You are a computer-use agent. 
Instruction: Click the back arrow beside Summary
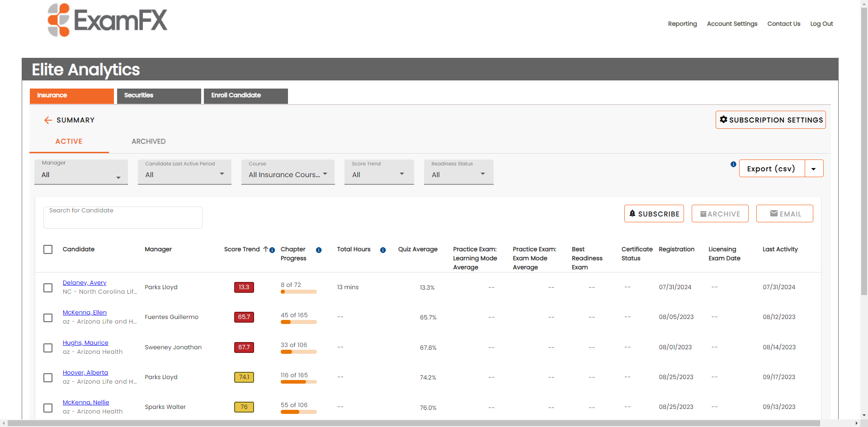(x=48, y=120)
